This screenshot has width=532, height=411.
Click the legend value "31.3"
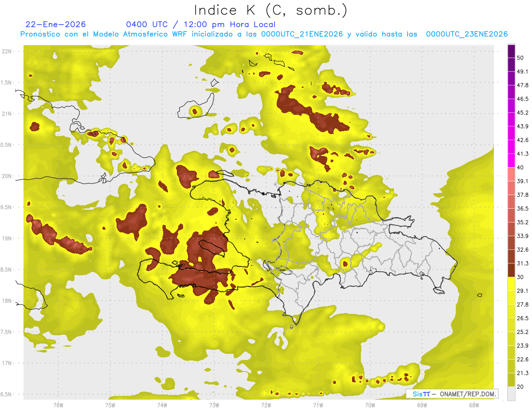coord(523,263)
